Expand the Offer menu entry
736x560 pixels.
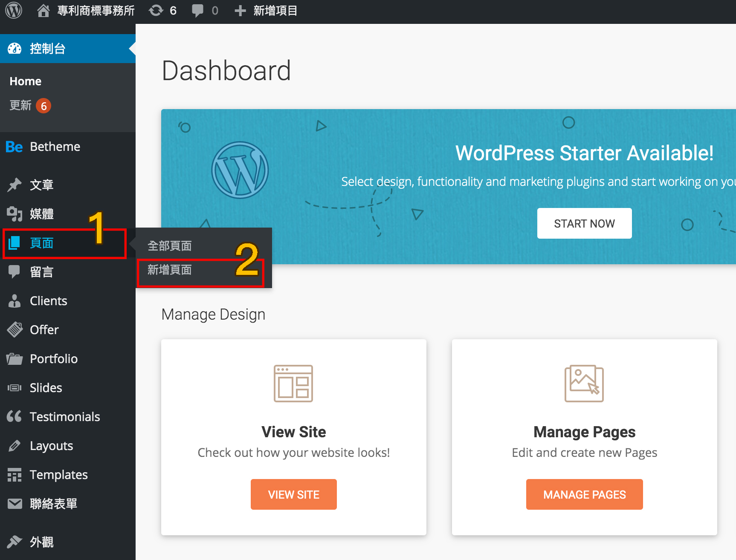coord(44,330)
